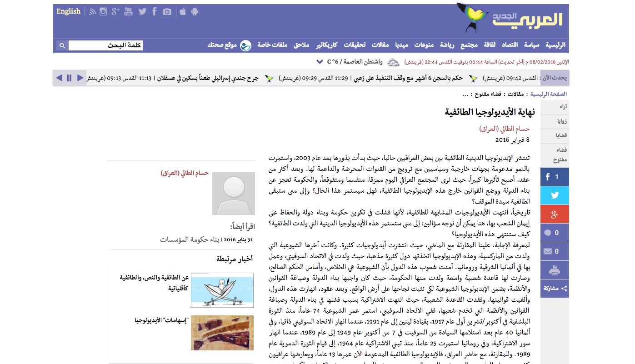Open the ثقافة menu item
Screen dimensions: 635x364
(490, 45)
